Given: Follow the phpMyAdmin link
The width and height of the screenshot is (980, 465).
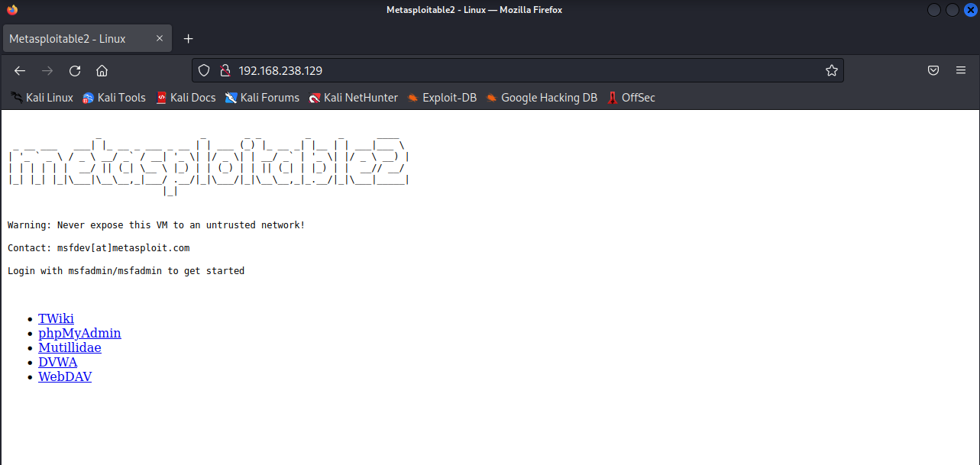Looking at the screenshot, I should [x=79, y=334].
